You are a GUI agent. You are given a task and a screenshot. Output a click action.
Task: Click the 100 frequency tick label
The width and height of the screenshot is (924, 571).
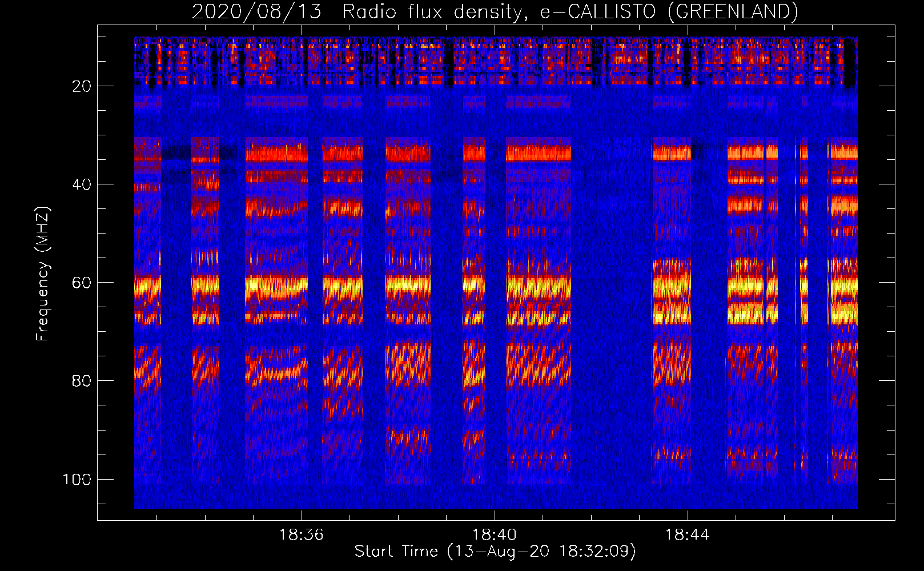(77, 479)
